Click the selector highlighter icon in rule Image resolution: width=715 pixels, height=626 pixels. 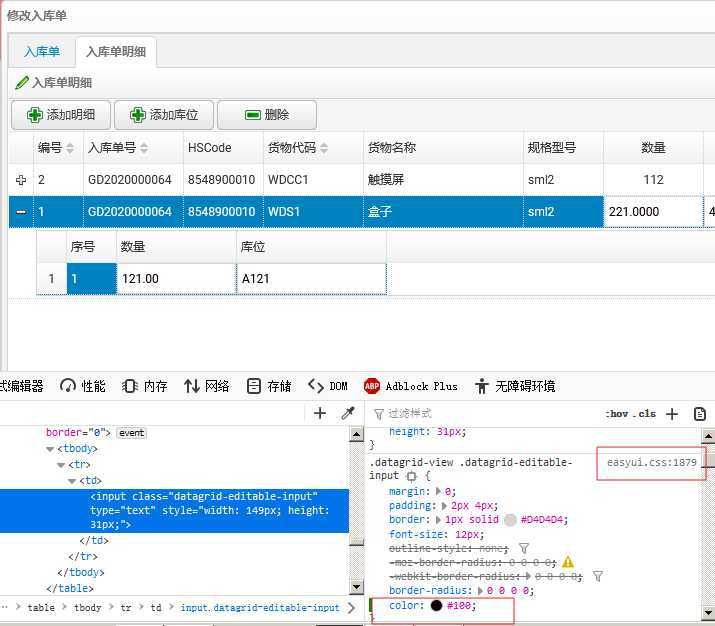pos(411,476)
